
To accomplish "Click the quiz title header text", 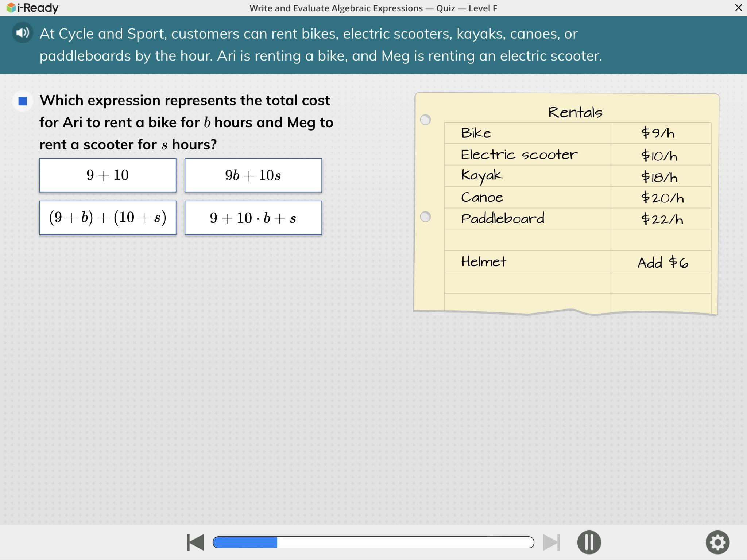I will (373, 8).
